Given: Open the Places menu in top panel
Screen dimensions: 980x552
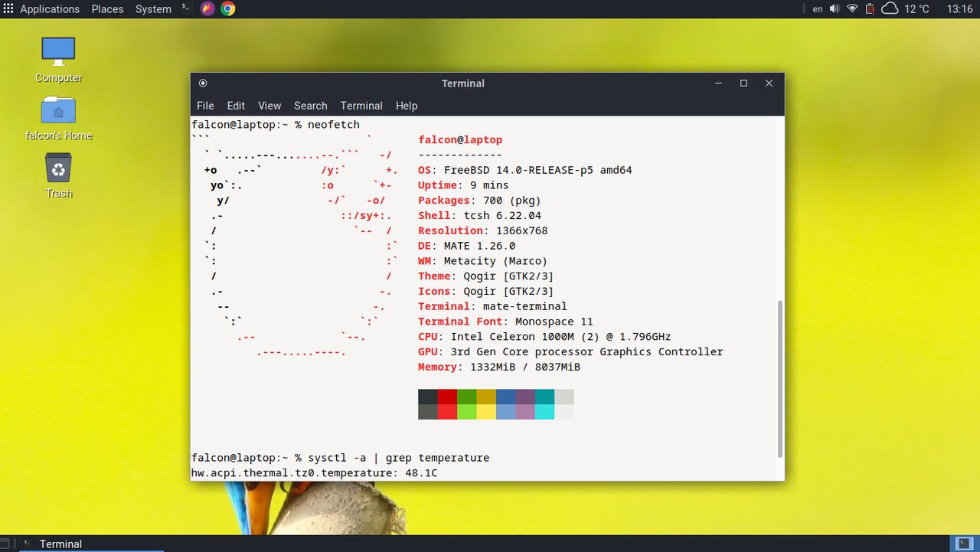Looking at the screenshot, I should [107, 9].
